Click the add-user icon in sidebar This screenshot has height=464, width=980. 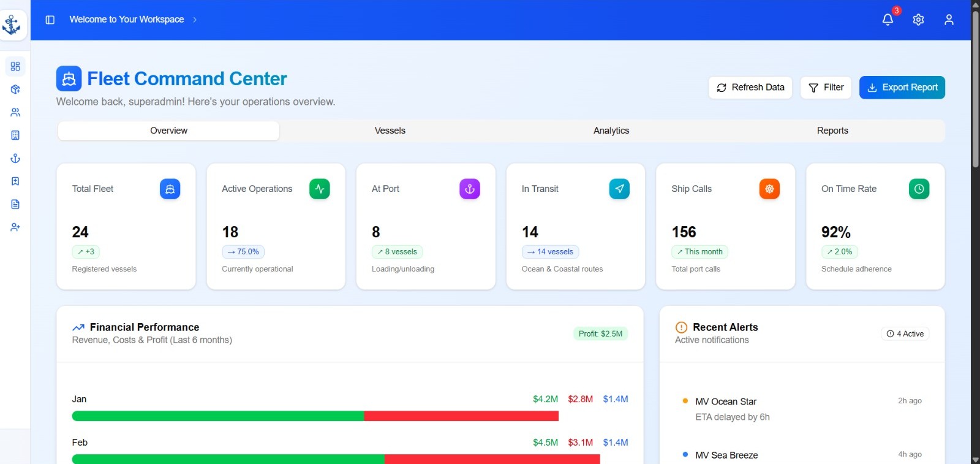(15, 227)
